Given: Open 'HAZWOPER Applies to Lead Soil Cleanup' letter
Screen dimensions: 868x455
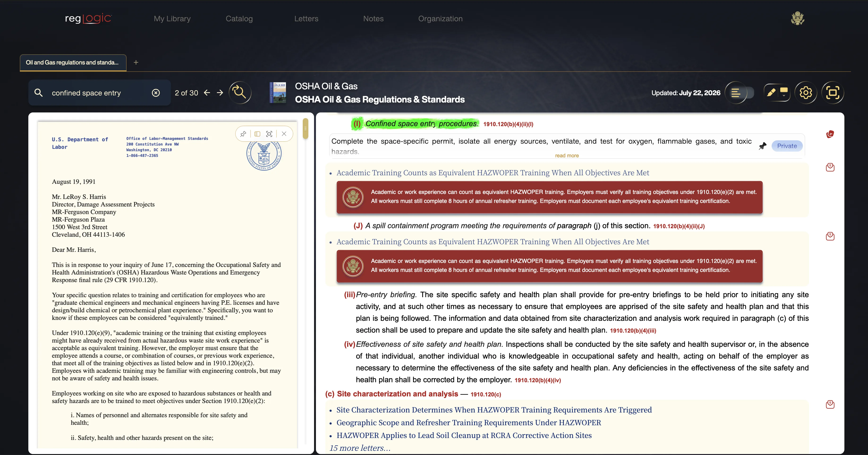Looking at the screenshot, I should point(464,436).
